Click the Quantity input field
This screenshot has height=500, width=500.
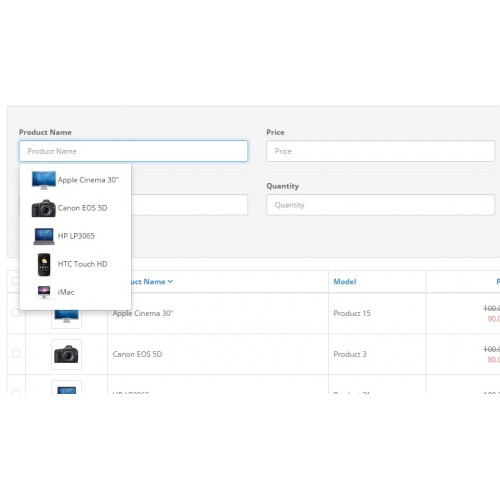tap(380, 205)
